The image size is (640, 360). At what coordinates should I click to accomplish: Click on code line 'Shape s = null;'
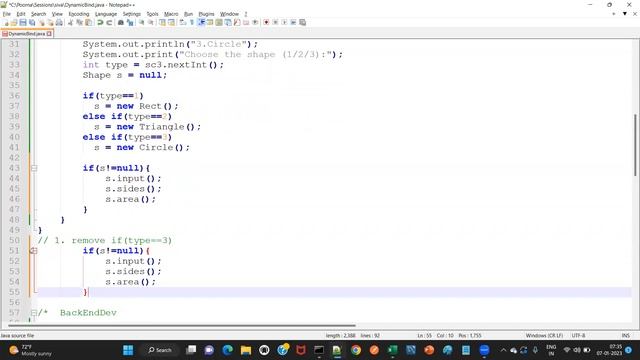click(124, 75)
